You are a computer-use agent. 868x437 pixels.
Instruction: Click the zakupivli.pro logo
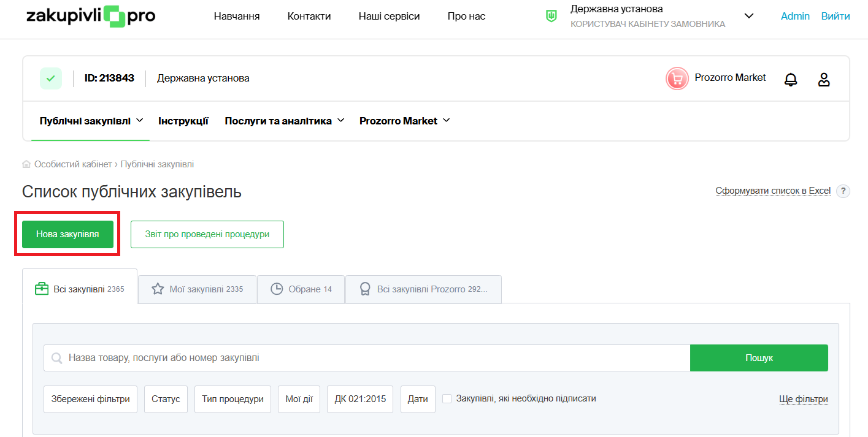tap(91, 17)
